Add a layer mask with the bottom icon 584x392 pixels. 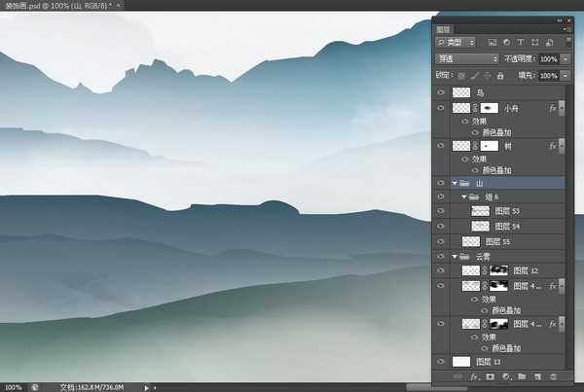pos(491,376)
